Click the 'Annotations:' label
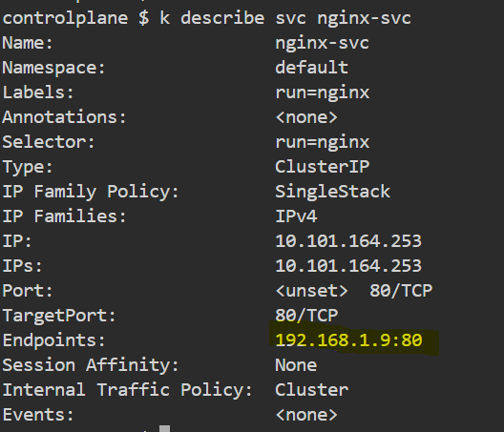The width and height of the screenshot is (504, 432). click(x=64, y=117)
